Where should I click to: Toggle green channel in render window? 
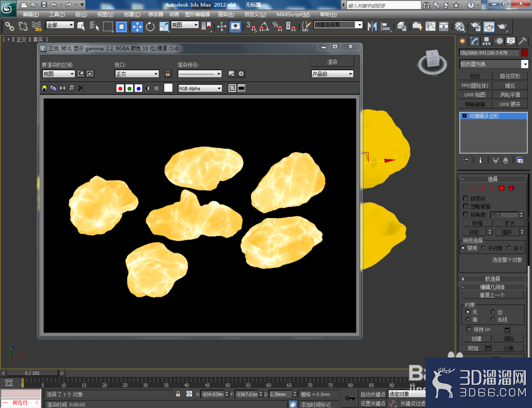click(129, 88)
